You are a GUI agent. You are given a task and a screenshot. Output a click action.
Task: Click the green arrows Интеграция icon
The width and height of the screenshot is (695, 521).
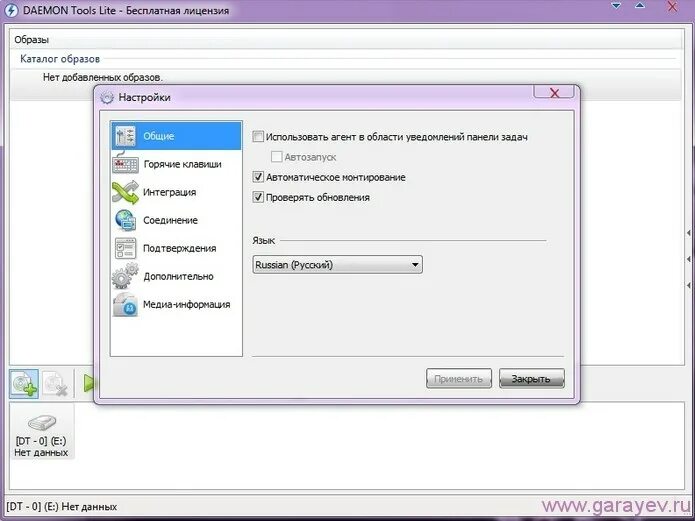click(x=125, y=192)
